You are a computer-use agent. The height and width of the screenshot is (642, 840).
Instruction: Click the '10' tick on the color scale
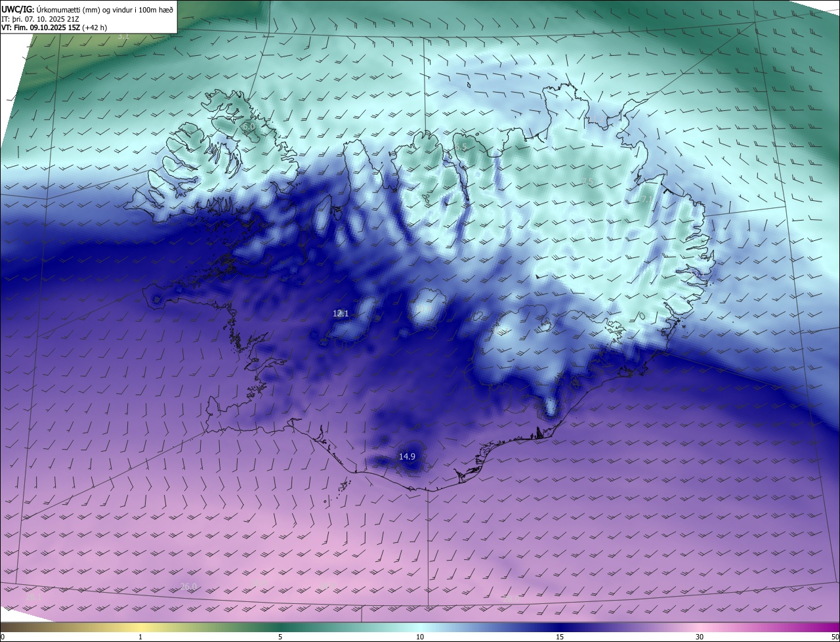420,637
